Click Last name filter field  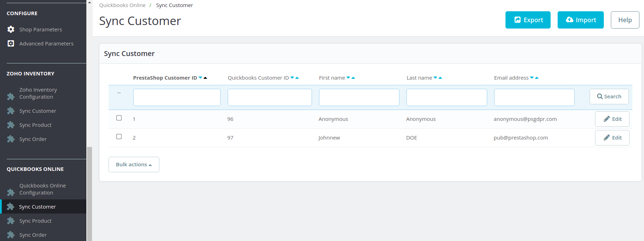447,97
